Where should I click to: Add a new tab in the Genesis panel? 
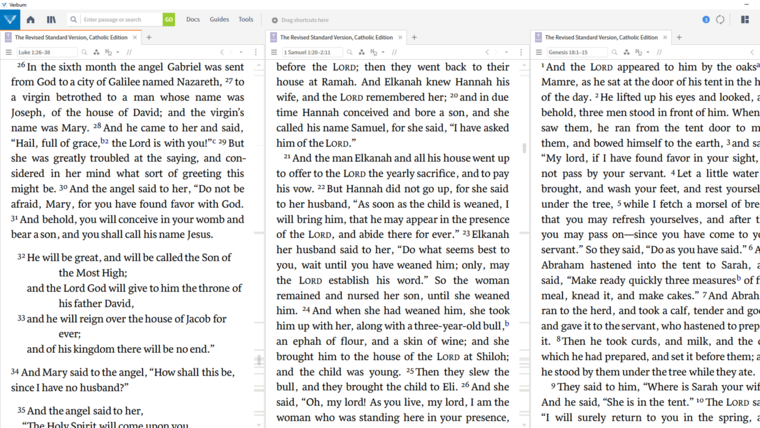click(679, 37)
